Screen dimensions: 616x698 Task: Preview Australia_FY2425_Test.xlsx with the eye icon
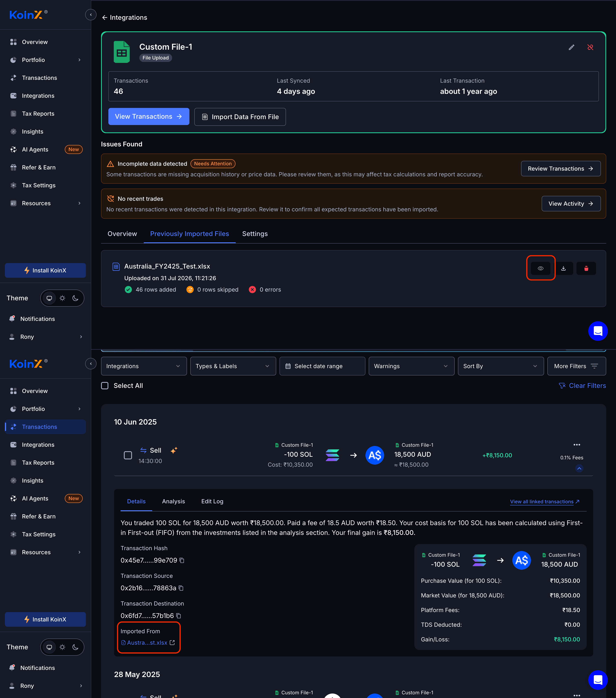[x=540, y=268]
